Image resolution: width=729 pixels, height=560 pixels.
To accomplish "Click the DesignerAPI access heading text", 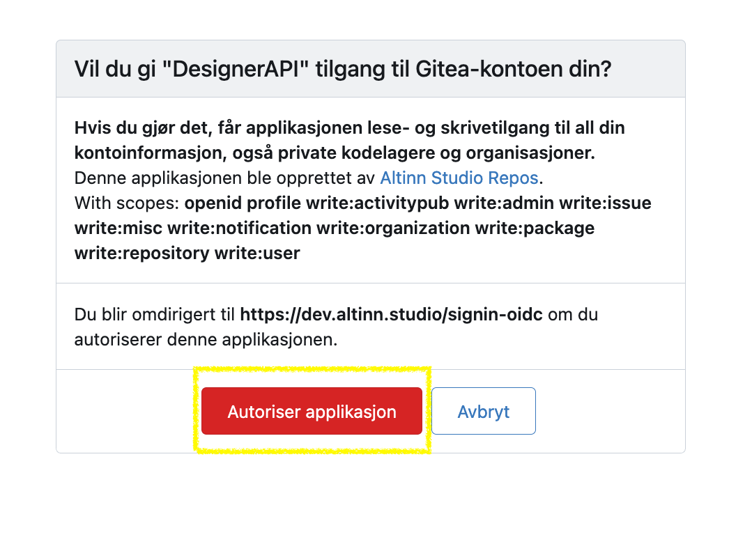I will 343,69.
